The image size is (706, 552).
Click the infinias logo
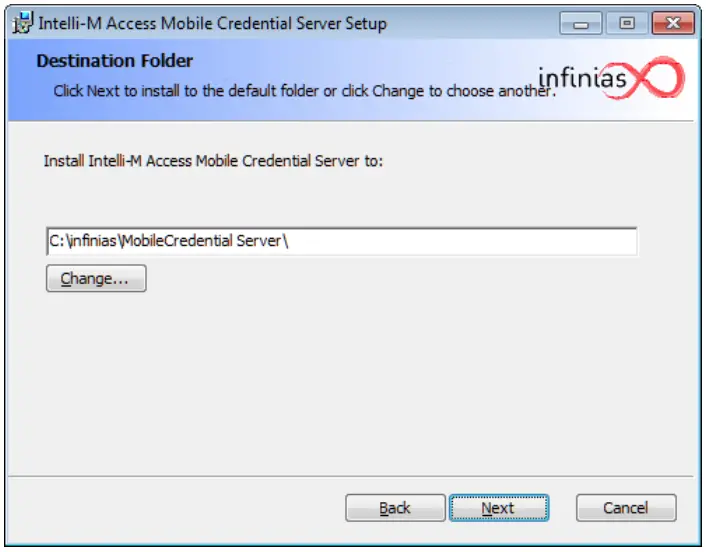(611, 78)
